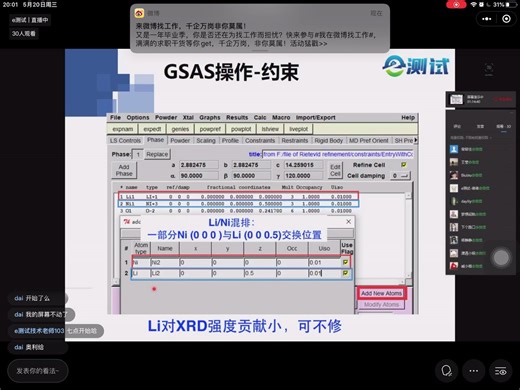Tap the Wi-Fi status icon
This screenshot has height=390, width=520.
tap(473, 4)
